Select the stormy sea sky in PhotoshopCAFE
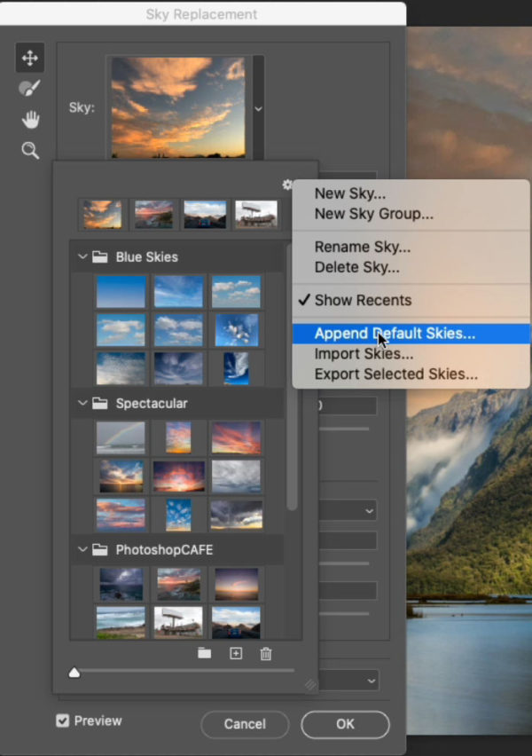532x756 pixels. (x=121, y=584)
